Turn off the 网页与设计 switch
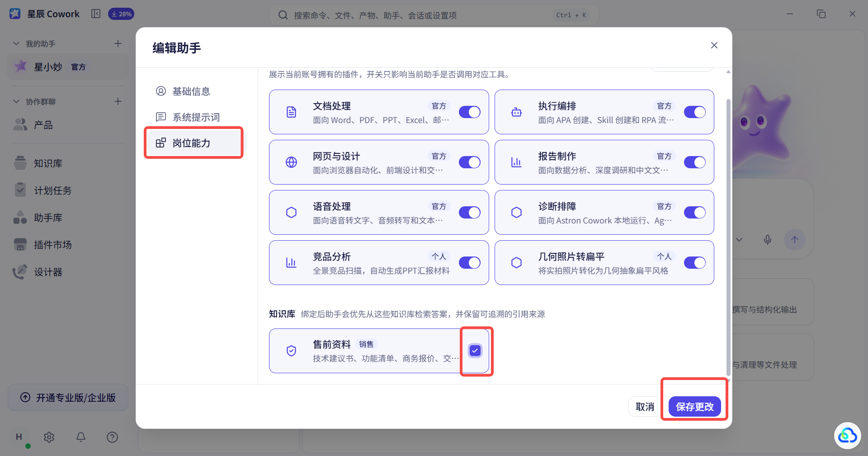Screen dimensions: 868x456 [469, 162]
